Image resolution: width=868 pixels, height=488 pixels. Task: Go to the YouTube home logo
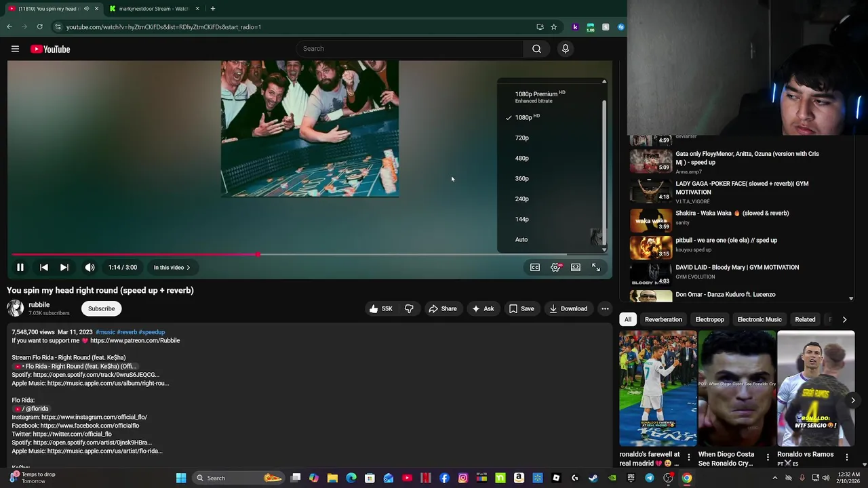[50, 49]
